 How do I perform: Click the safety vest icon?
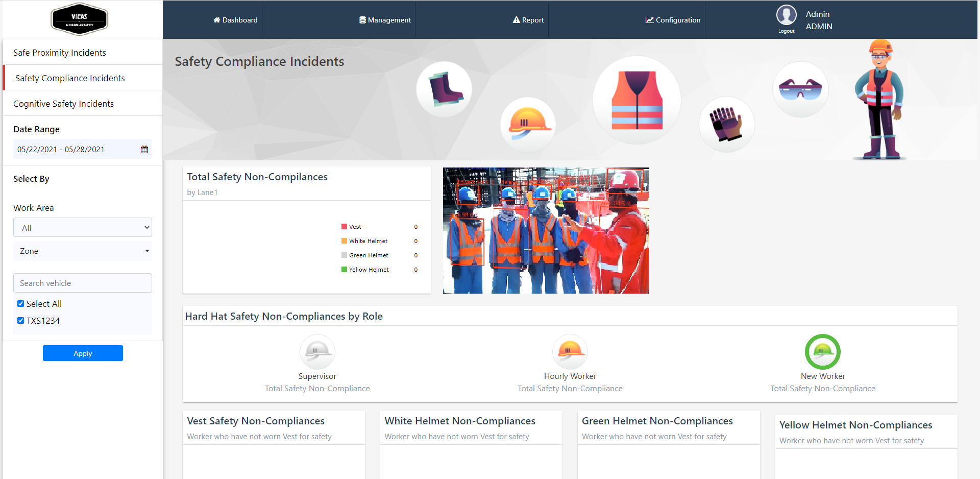pyautogui.click(x=636, y=100)
